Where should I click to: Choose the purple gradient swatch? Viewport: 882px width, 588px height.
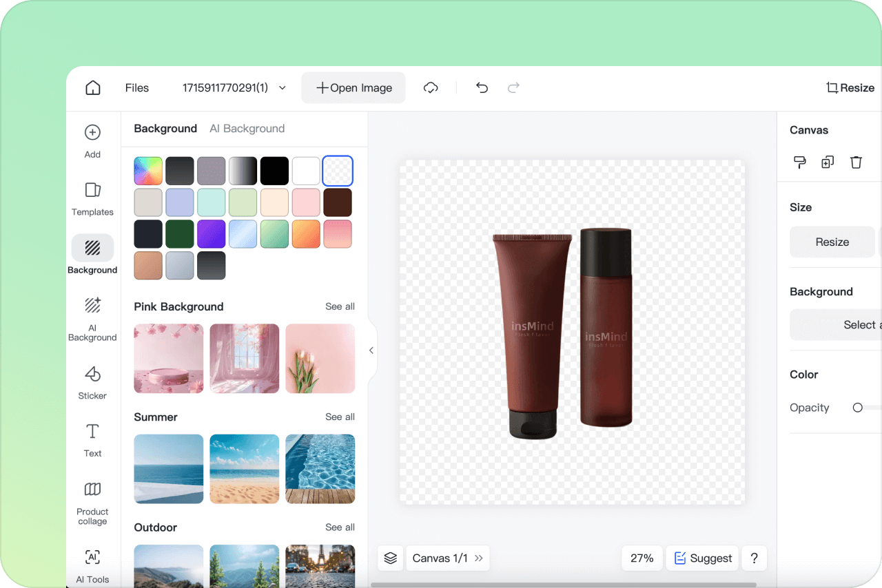[212, 234]
